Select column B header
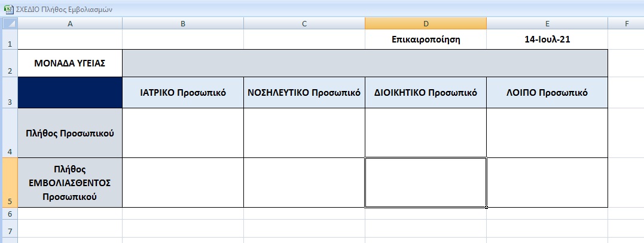 [x=182, y=23]
